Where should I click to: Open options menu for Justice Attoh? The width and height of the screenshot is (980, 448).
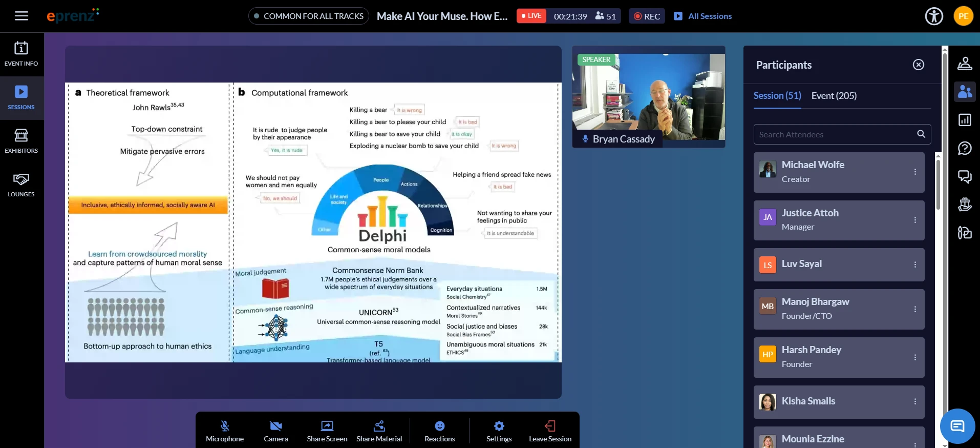click(915, 220)
